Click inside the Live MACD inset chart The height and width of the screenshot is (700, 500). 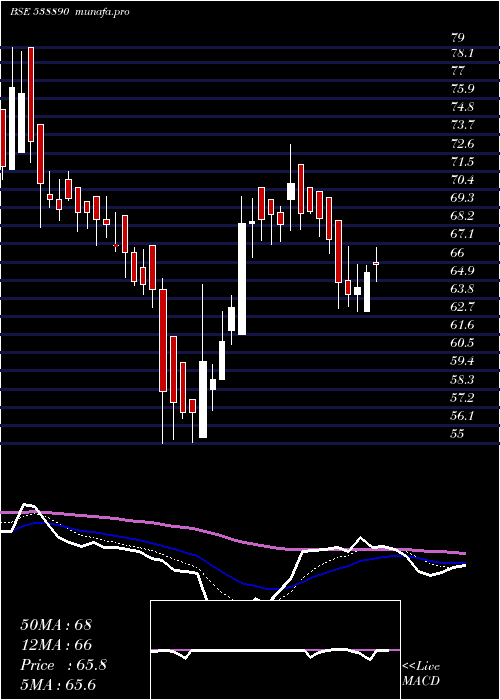point(275,650)
